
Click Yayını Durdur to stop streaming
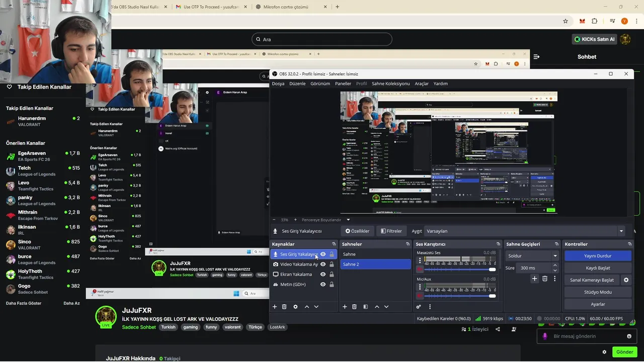598,256
